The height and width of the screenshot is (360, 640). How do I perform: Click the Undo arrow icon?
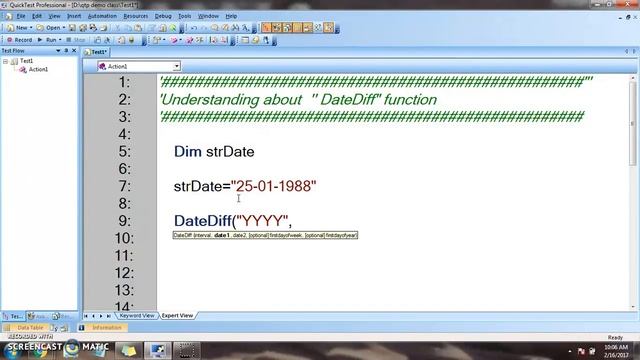coord(194,28)
